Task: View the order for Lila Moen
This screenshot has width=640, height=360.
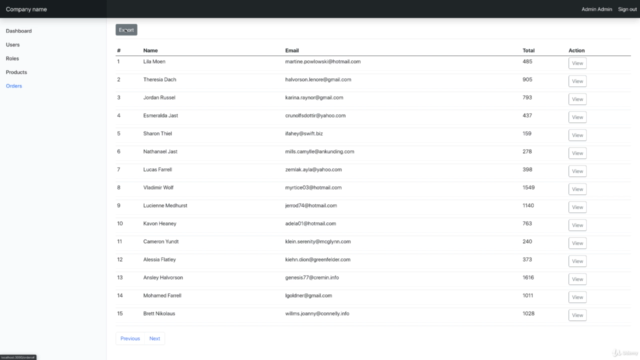Action: [x=577, y=63]
